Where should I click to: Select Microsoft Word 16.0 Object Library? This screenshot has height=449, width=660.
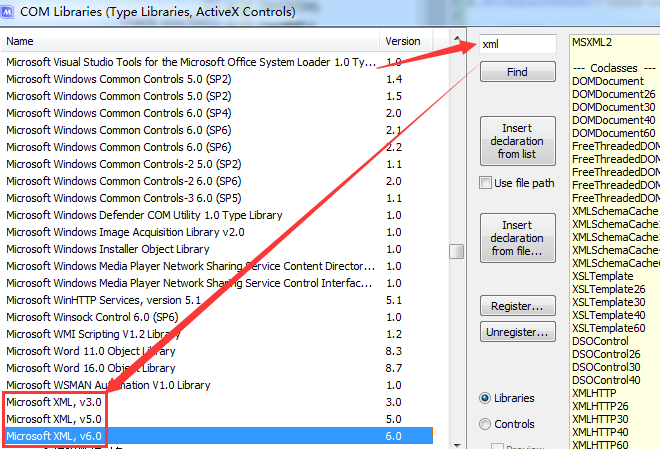click(217, 368)
